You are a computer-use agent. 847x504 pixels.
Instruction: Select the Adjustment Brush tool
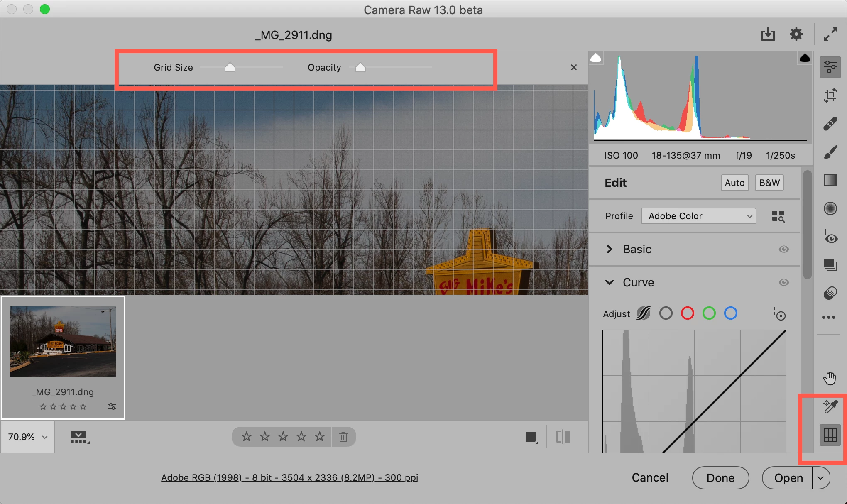pos(830,152)
